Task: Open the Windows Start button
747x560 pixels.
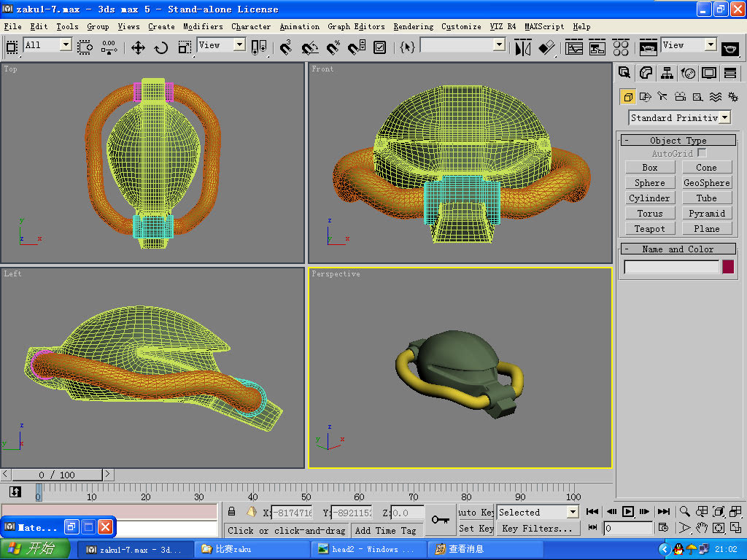Action: (34, 548)
